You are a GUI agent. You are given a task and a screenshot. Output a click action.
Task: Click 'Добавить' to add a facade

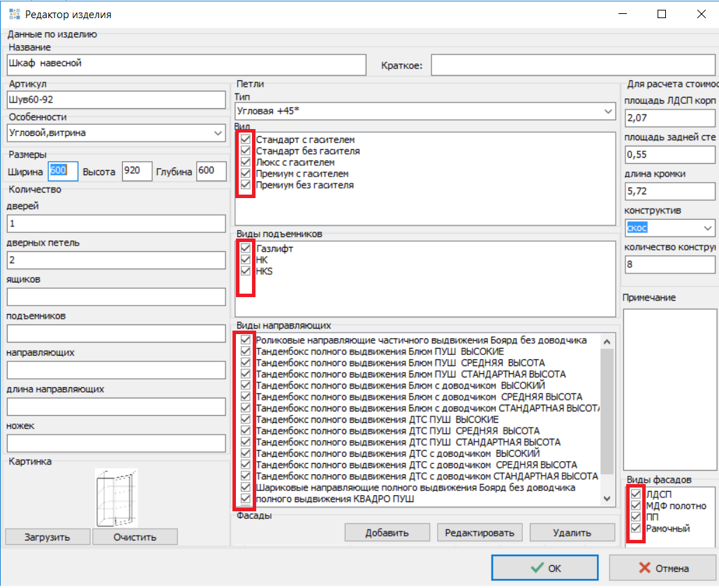tap(387, 533)
